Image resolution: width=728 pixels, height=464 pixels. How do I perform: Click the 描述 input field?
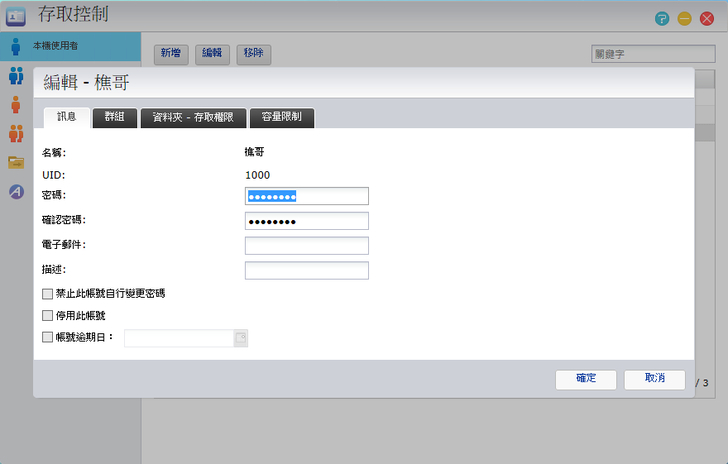[x=307, y=270]
